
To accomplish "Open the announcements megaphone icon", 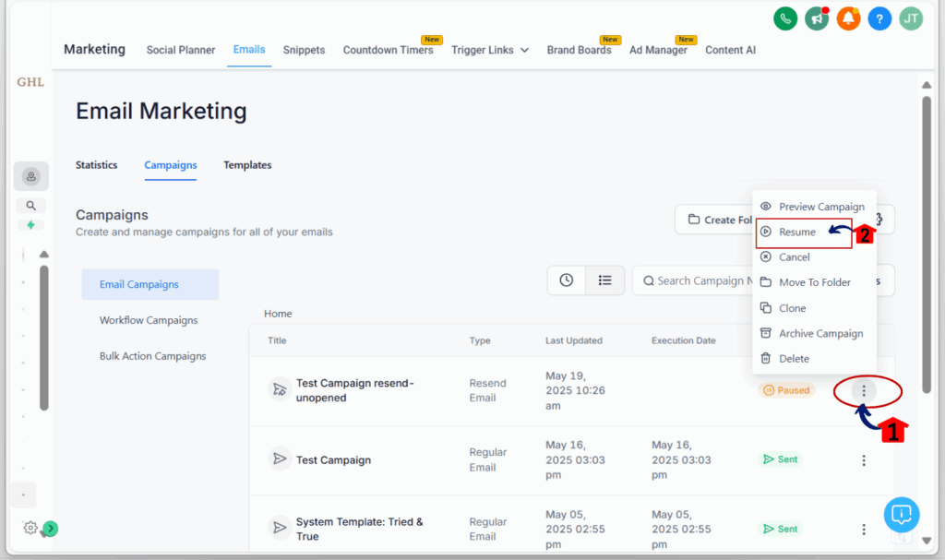I will pos(816,18).
